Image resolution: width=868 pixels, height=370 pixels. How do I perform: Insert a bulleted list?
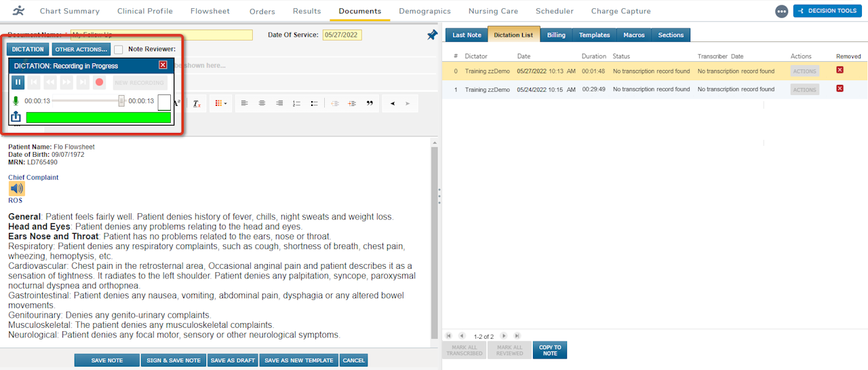pos(314,103)
